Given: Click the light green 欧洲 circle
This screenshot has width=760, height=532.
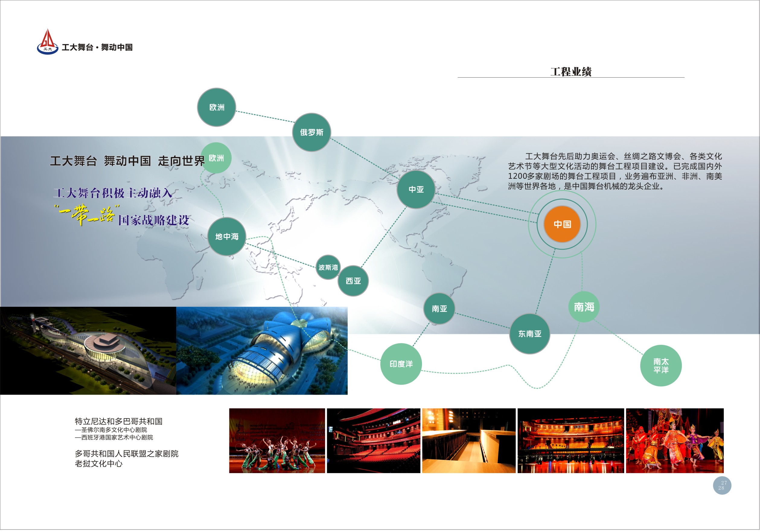Looking at the screenshot, I should (x=216, y=158).
